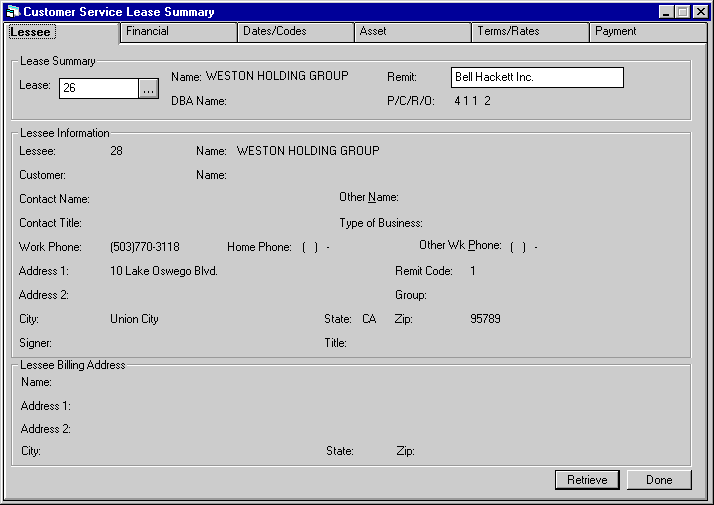Click the city value Union City
The width and height of the screenshot is (714, 505).
click(x=134, y=319)
